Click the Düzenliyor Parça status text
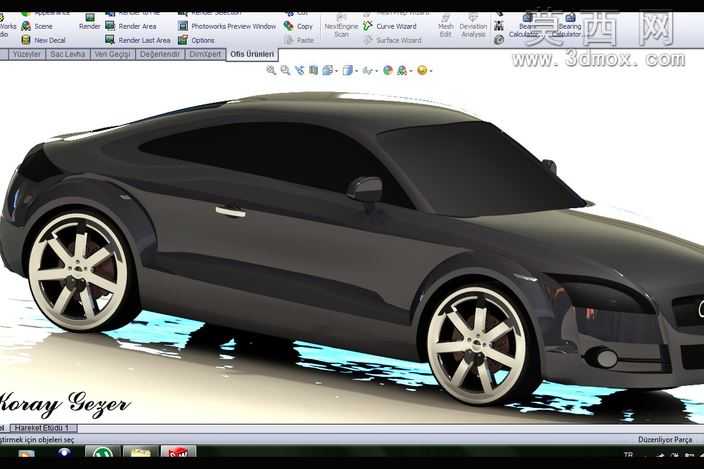Screen dimensions: 704x469 tap(664, 440)
